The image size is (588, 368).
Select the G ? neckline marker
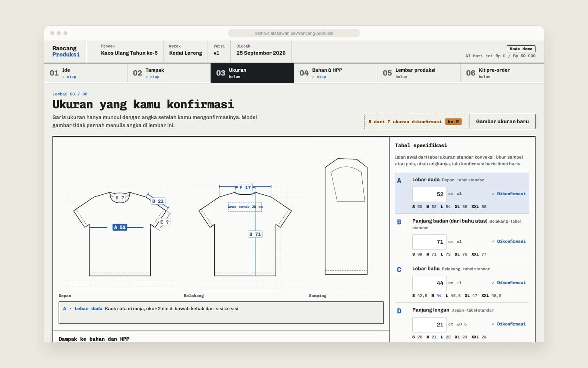pyautogui.click(x=120, y=198)
